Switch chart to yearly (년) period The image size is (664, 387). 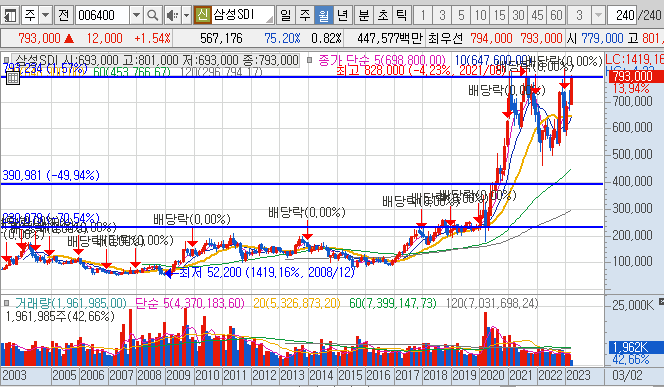tap(342, 16)
